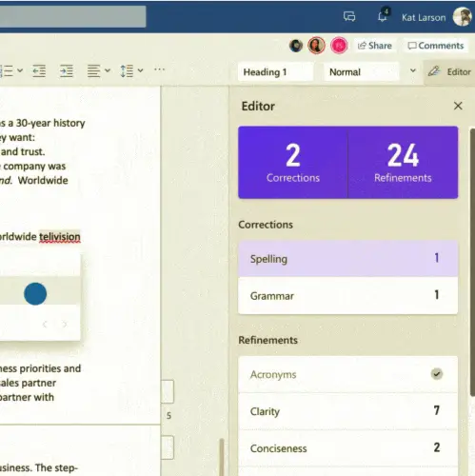Image resolution: width=475 pixels, height=476 pixels.
Task: Click the page 5 margin marker
Action: [x=168, y=415]
